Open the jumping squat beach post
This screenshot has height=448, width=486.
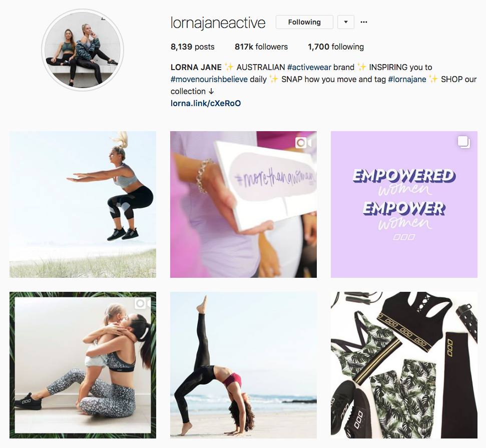pos(83,204)
